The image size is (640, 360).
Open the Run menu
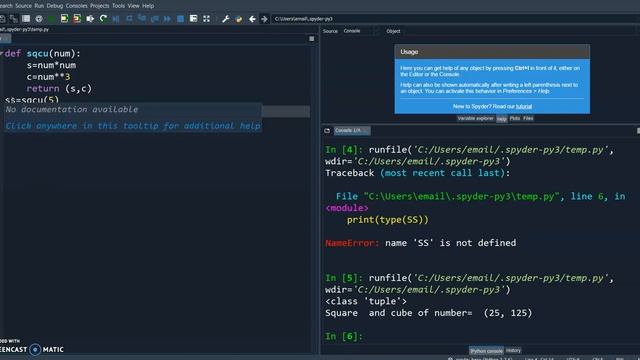coord(39,6)
